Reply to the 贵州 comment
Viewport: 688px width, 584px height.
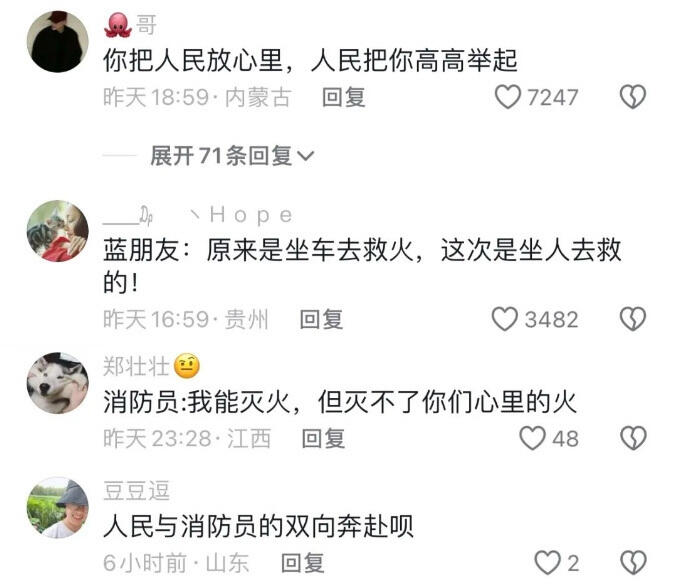[x=321, y=319]
